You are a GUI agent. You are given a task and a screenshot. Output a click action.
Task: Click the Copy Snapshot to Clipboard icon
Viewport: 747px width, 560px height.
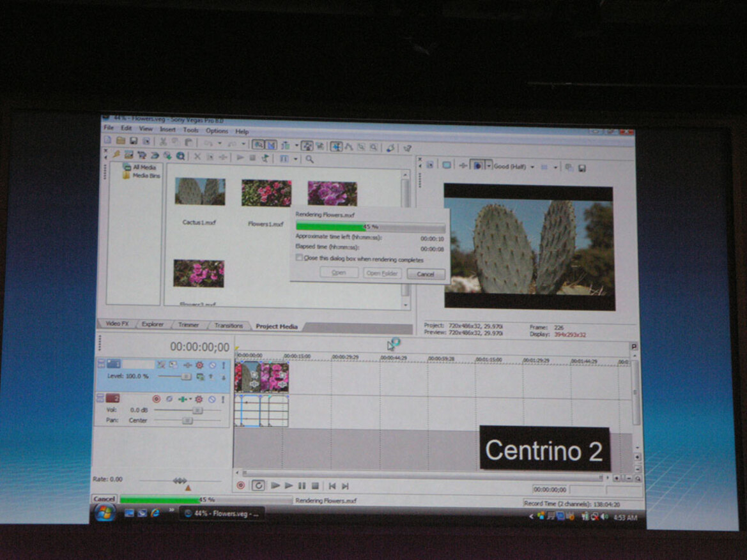(x=569, y=167)
